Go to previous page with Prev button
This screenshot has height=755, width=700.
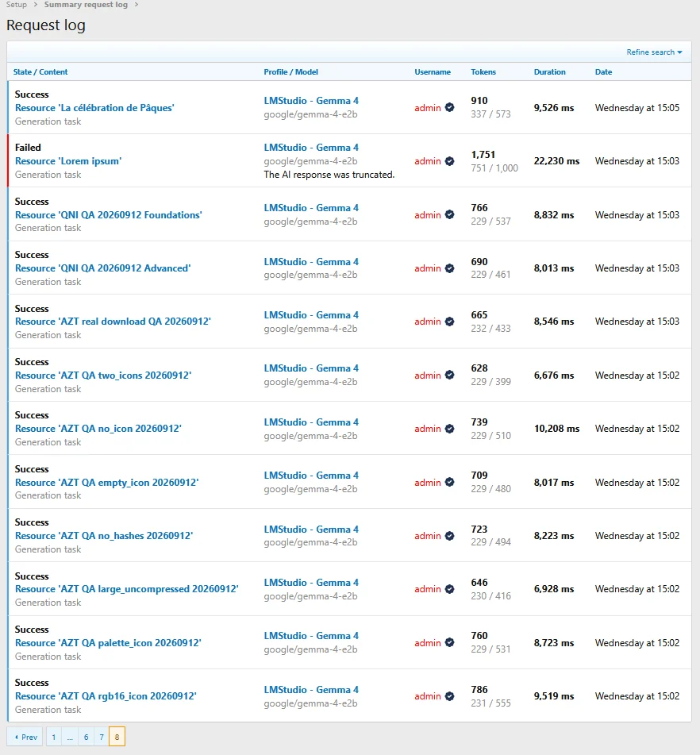pos(25,737)
